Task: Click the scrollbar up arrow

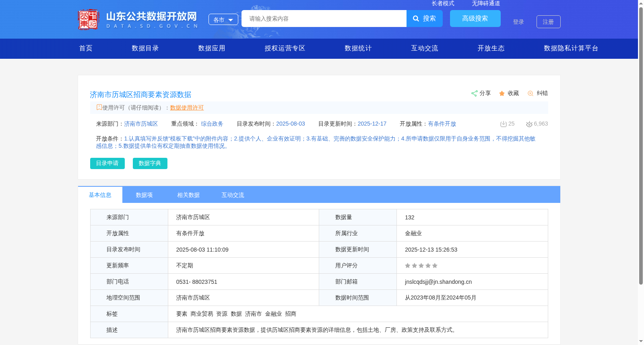Action: pyautogui.click(x=641, y=3)
